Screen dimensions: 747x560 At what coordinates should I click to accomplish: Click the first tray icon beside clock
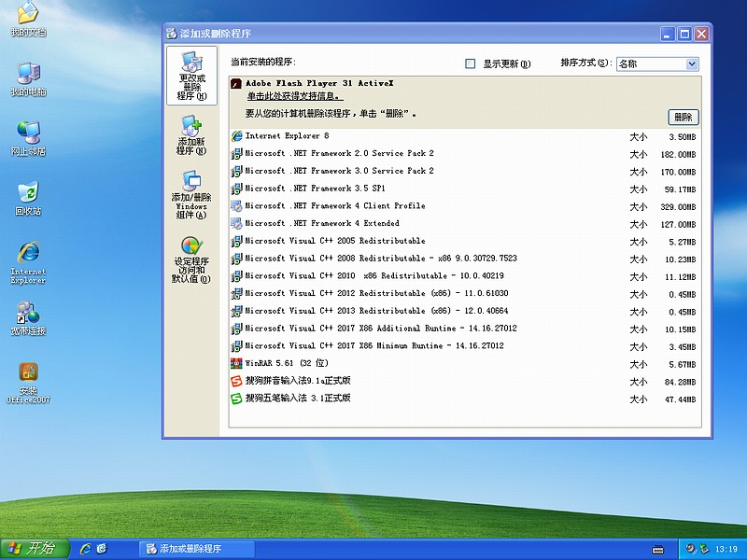[x=690, y=549]
